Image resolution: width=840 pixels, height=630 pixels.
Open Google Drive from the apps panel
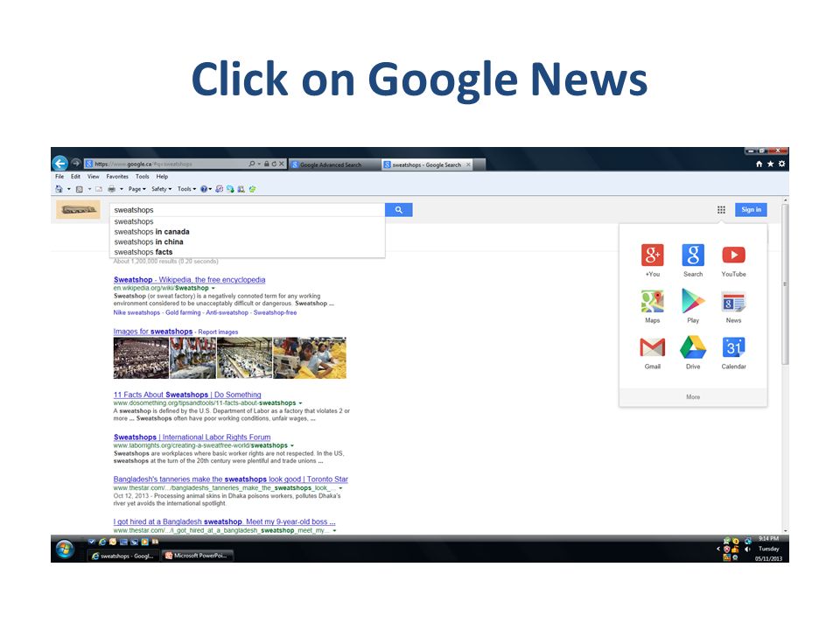(x=693, y=352)
